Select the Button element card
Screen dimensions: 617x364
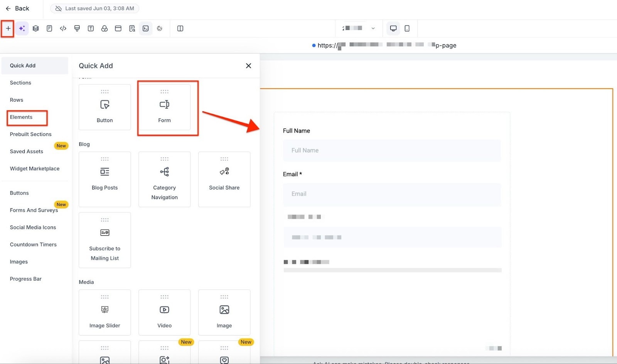click(105, 107)
